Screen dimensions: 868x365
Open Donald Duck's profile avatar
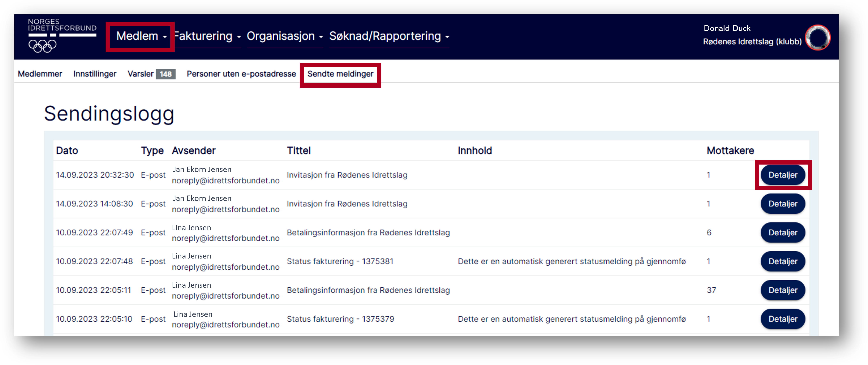pyautogui.click(x=817, y=38)
